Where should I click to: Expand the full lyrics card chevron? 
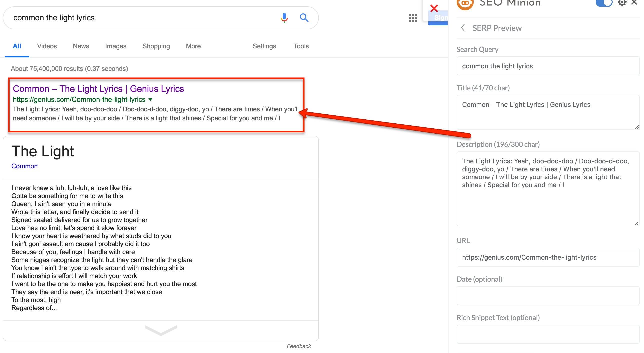coord(161,330)
